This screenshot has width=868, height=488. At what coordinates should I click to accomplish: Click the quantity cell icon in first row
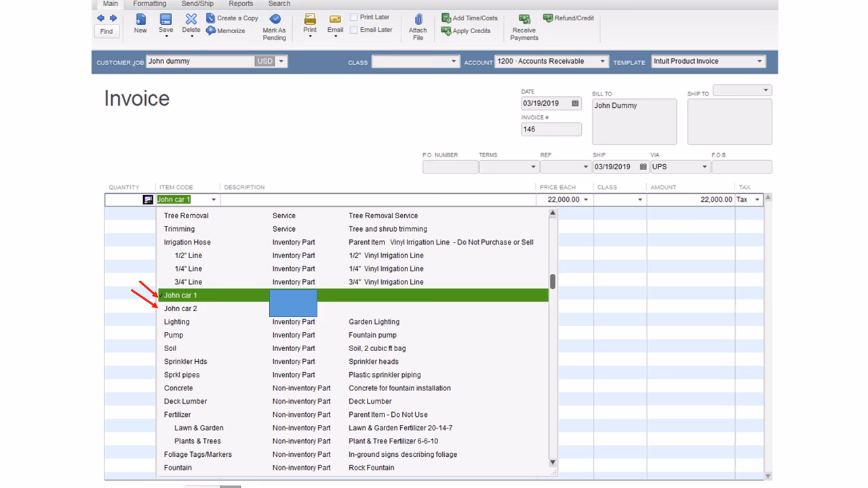point(148,200)
